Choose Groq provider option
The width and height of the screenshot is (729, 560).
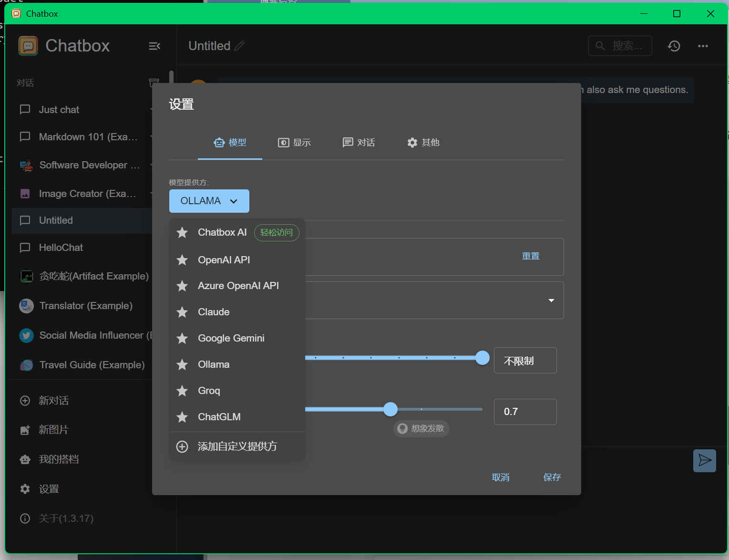[x=237, y=391]
